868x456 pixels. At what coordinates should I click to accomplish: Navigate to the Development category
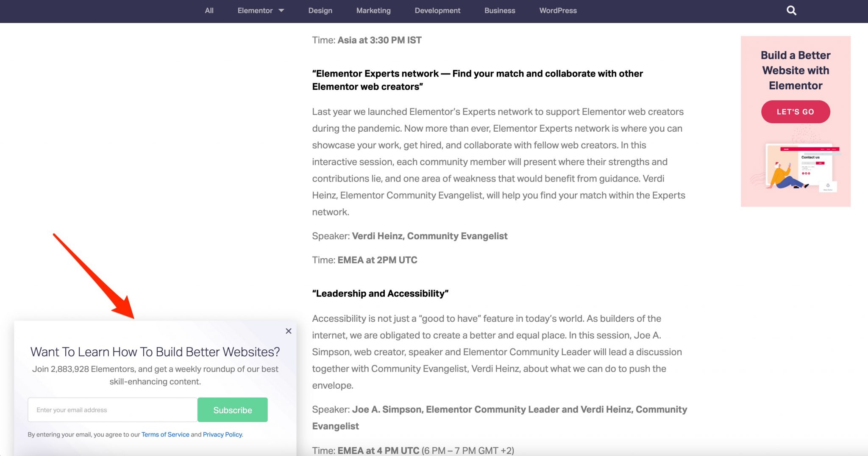click(437, 11)
